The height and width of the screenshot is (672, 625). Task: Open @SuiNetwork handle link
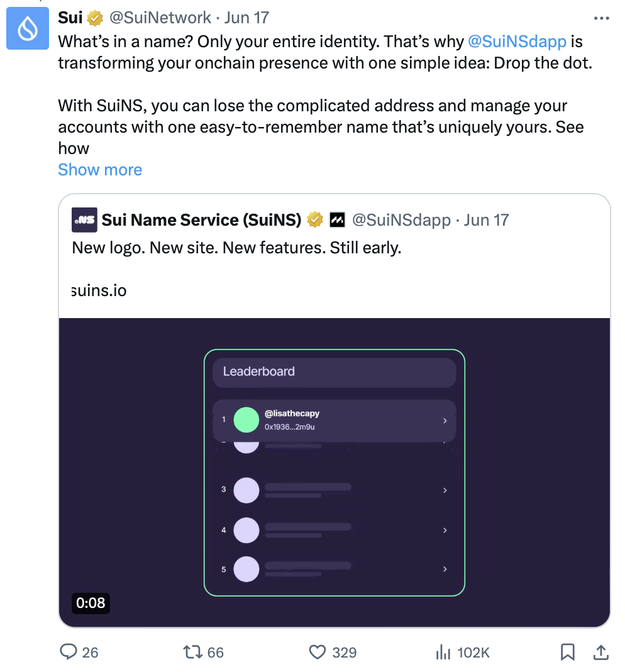pyautogui.click(x=160, y=18)
